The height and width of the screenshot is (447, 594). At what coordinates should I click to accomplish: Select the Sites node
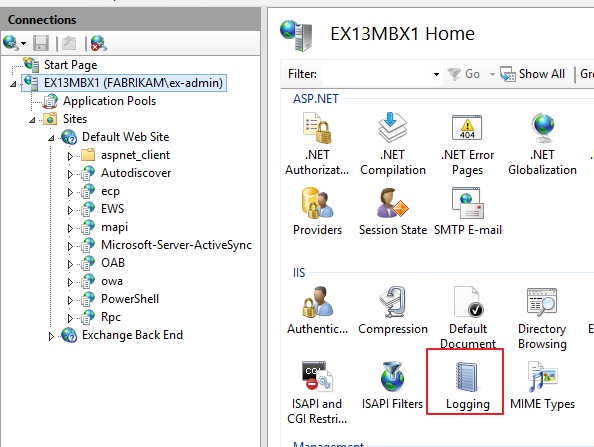click(75, 119)
